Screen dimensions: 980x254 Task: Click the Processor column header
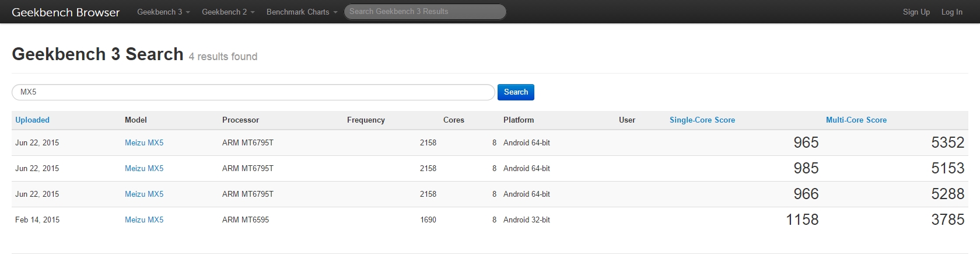pyautogui.click(x=240, y=120)
